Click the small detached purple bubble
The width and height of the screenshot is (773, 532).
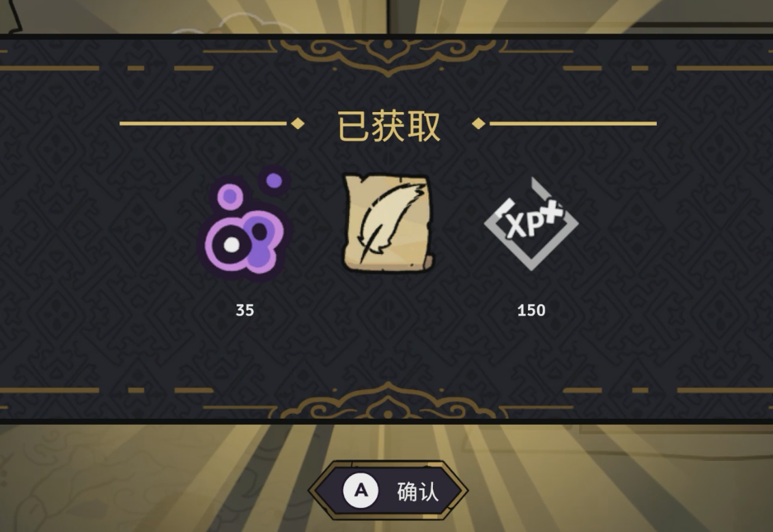pos(274,181)
